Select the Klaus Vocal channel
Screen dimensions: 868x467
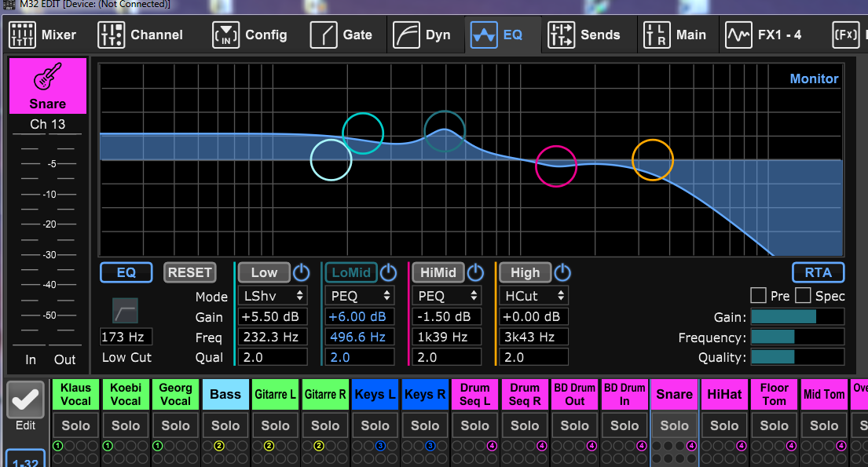(76, 395)
